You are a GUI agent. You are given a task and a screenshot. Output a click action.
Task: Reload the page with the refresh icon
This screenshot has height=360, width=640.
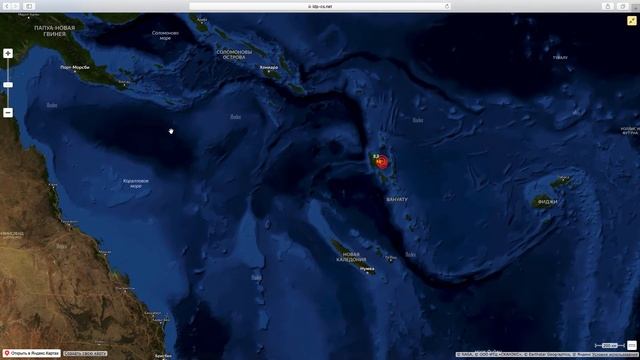click(x=447, y=6)
